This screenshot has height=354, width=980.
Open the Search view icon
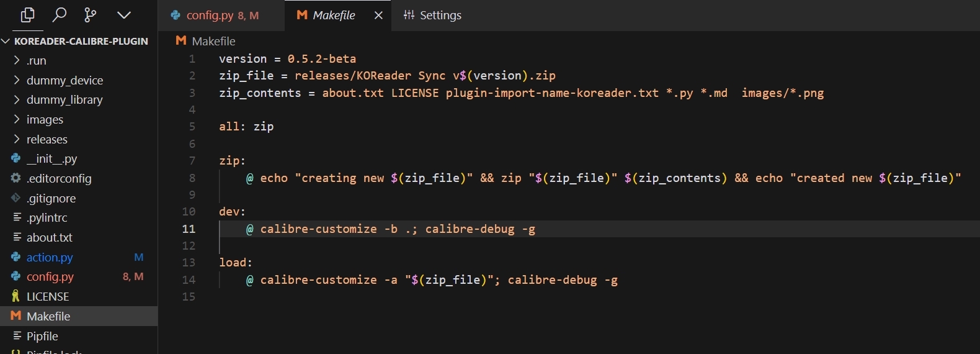tap(60, 15)
